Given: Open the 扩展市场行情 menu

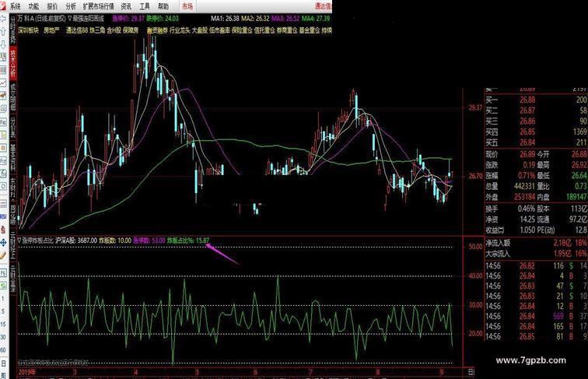Looking at the screenshot, I should click(98, 6).
